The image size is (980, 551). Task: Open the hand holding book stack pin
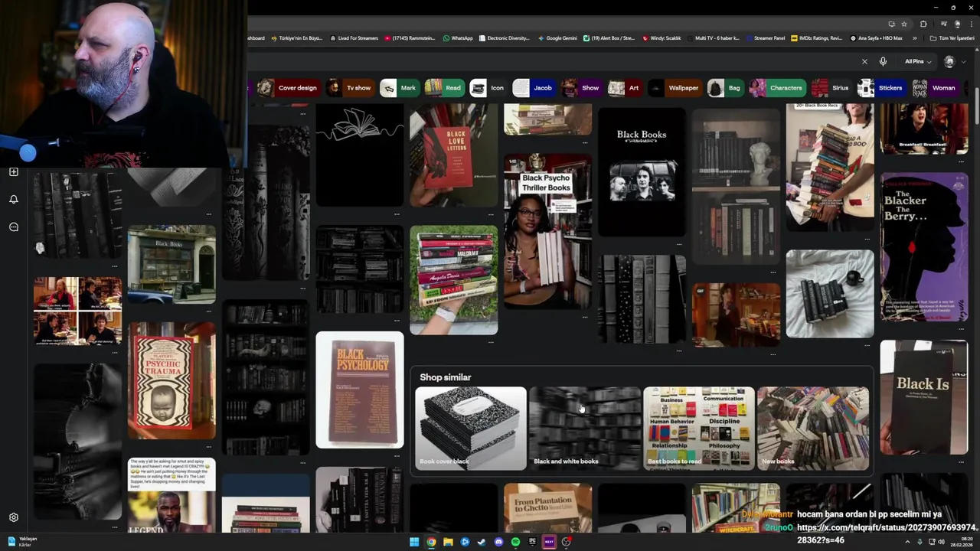[x=453, y=280]
